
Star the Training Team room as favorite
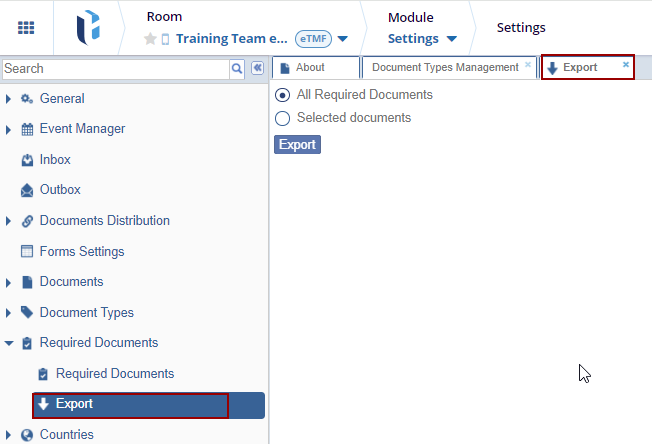tap(150, 39)
